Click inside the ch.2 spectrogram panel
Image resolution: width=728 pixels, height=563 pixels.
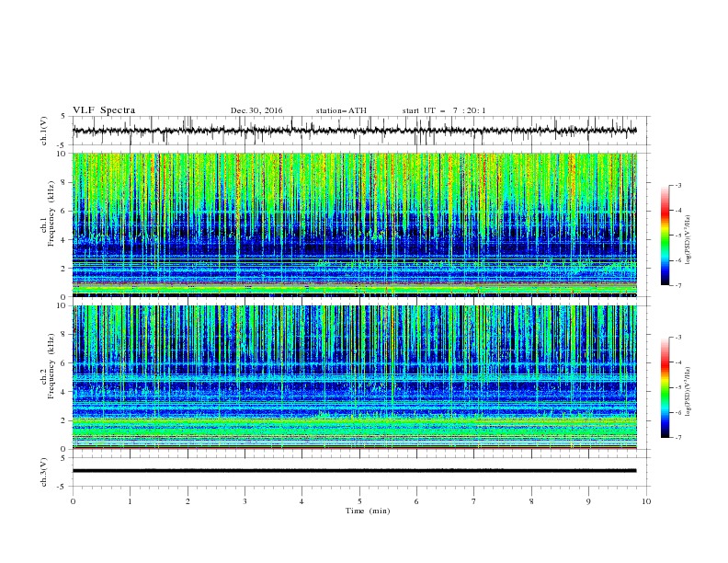point(354,377)
